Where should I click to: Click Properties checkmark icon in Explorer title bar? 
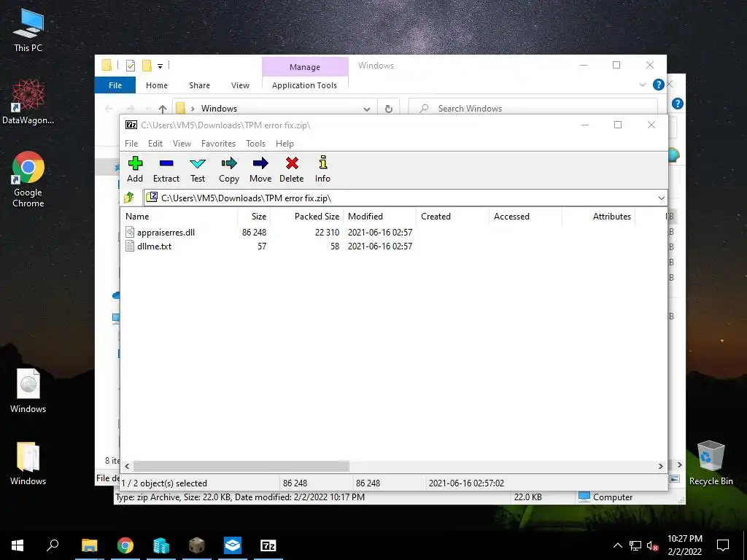[130, 65]
